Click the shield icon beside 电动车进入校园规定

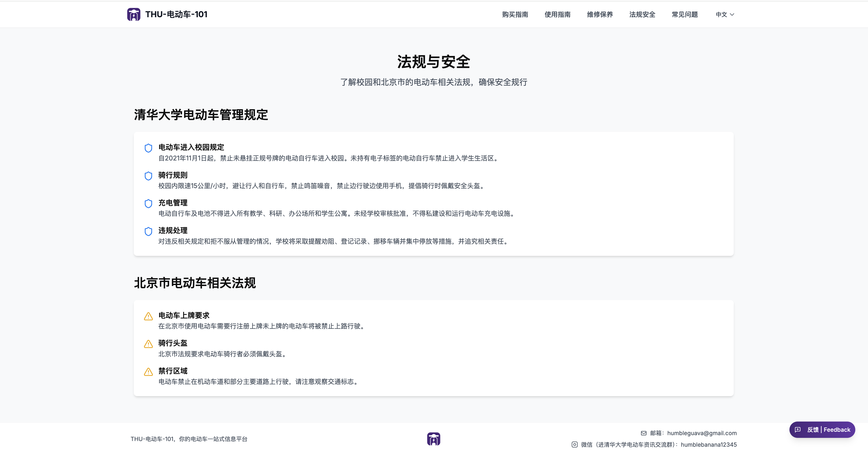point(148,148)
